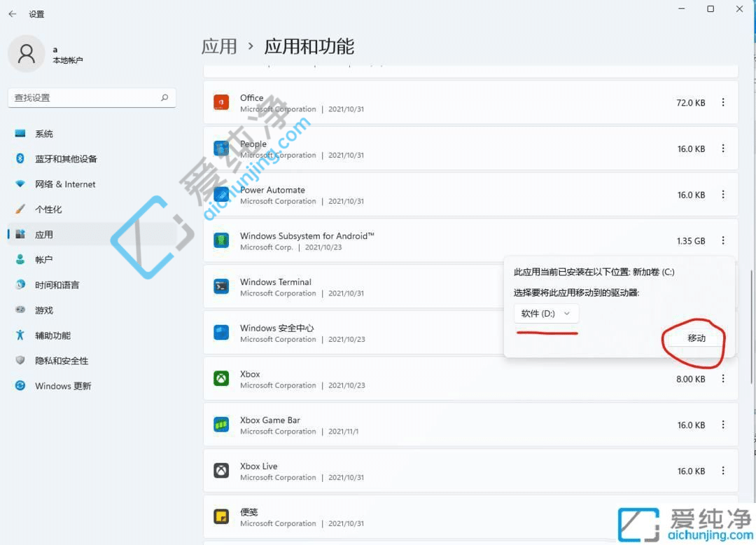Screen dimensions: 756x545
Task: Open 隐私和安全性 settings
Action: (x=92, y=361)
